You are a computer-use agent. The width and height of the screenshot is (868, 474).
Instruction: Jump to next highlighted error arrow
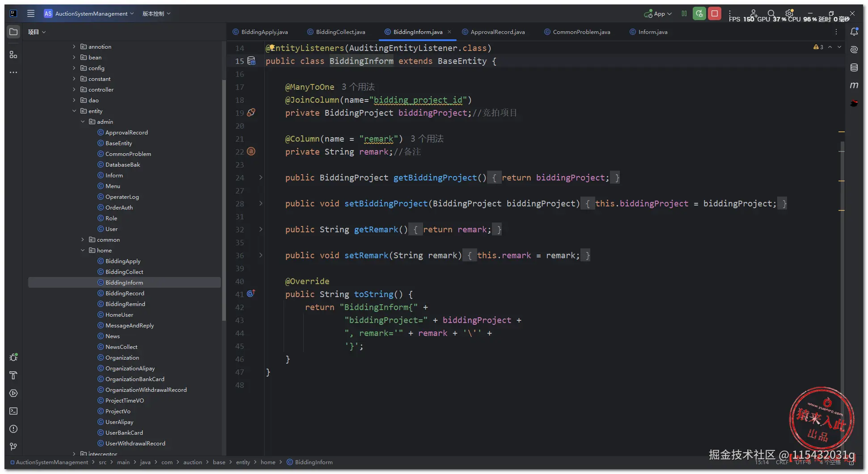(839, 47)
